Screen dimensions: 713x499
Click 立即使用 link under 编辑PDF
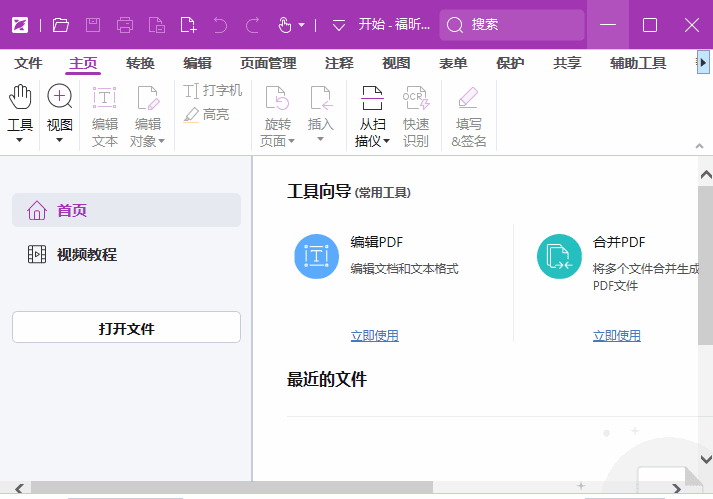(x=375, y=336)
